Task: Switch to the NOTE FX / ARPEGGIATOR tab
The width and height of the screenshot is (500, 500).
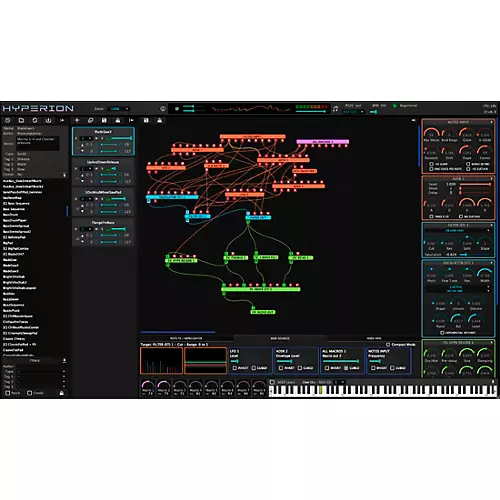Action: coord(186,338)
